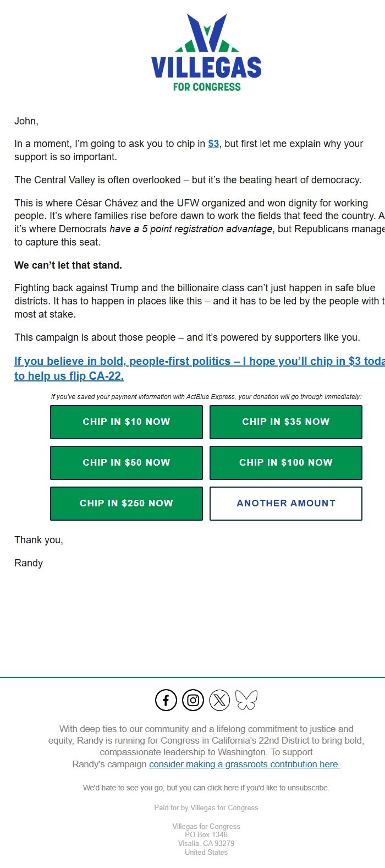The height and width of the screenshot is (868, 385).
Task: Select the Chip In $50 Now button
Action: click(x=127, y=463)
